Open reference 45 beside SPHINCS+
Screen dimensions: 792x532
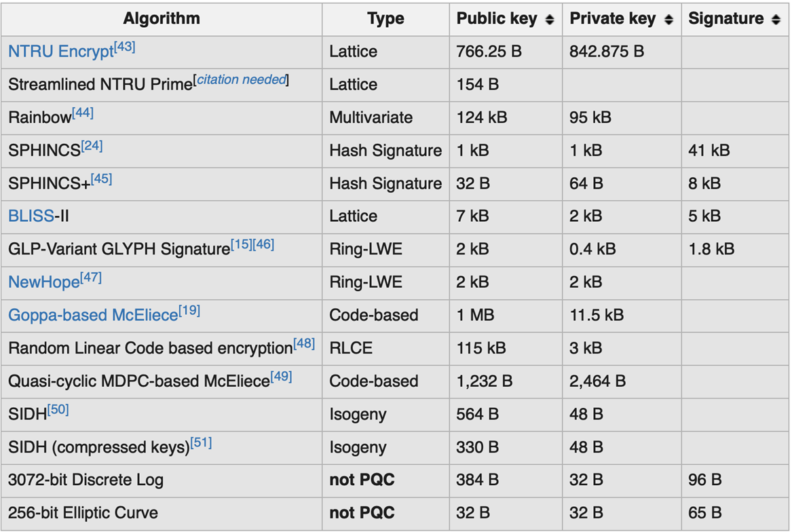(x=102, y=179)
